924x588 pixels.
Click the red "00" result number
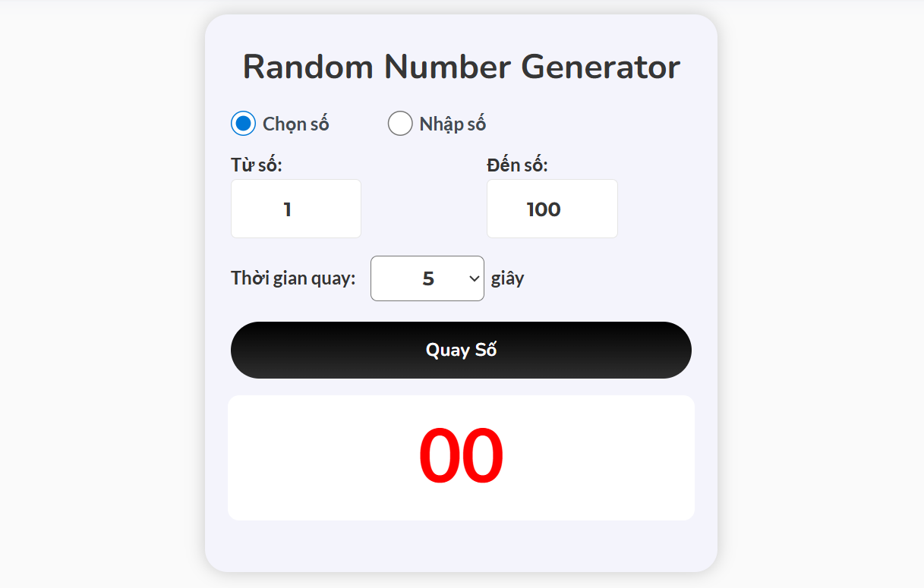coord(461,457)
